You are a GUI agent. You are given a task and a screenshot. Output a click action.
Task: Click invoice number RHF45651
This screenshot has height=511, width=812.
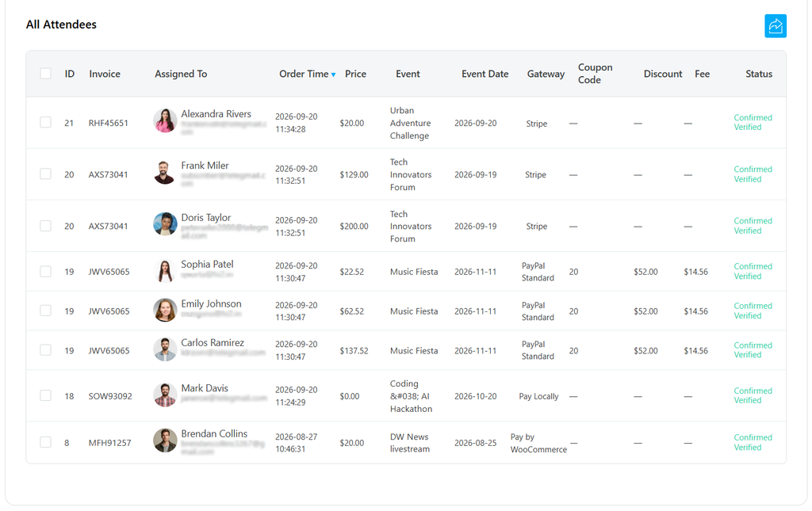pos(108,123)
